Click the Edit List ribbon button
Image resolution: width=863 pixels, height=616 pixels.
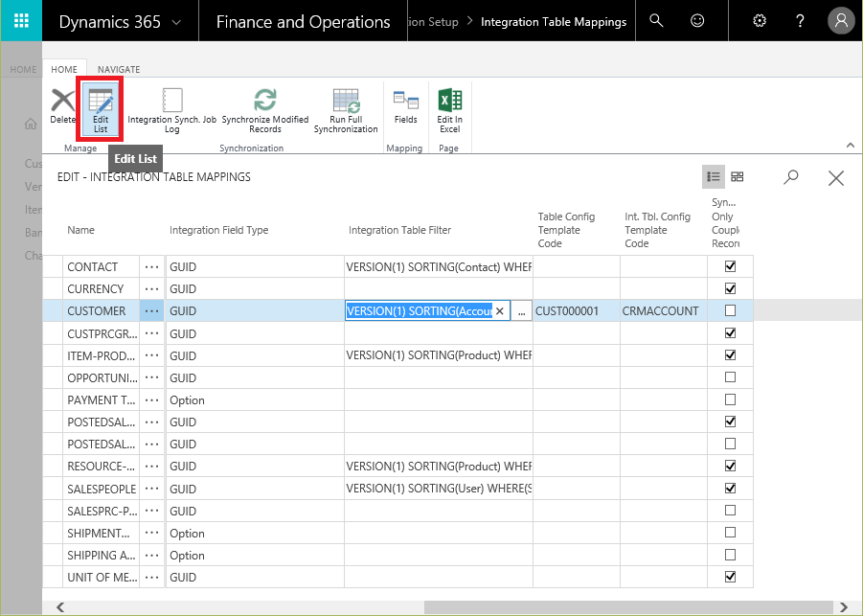[x=101, y=108]
